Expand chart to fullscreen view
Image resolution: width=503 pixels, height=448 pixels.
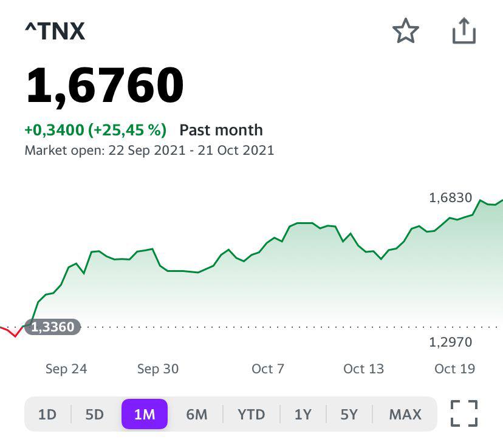point(464,414)
